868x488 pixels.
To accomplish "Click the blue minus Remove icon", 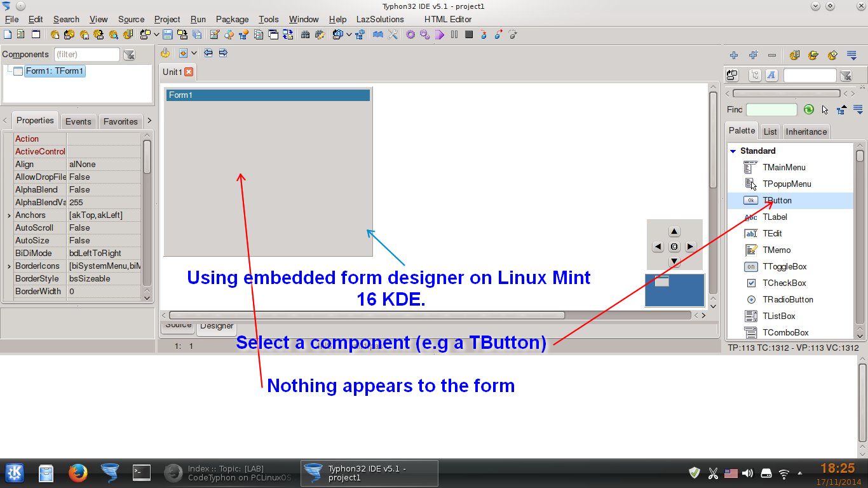I will coord(772,55).
